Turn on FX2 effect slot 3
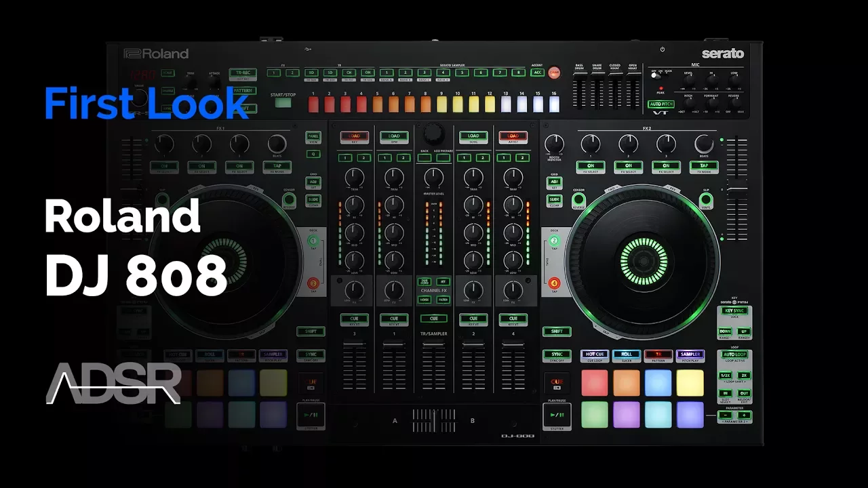The width and height of the screenshot is (868, 488). pos(667,165)
